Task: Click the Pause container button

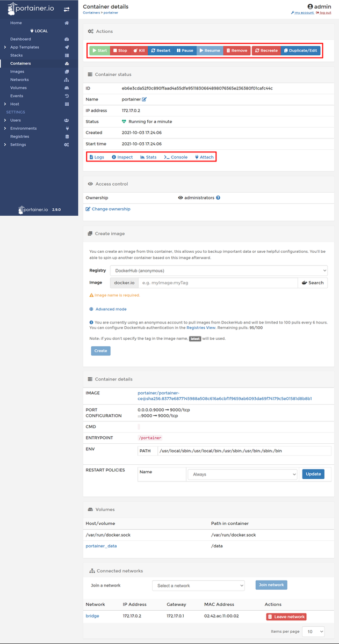Action: click(185, 50)
